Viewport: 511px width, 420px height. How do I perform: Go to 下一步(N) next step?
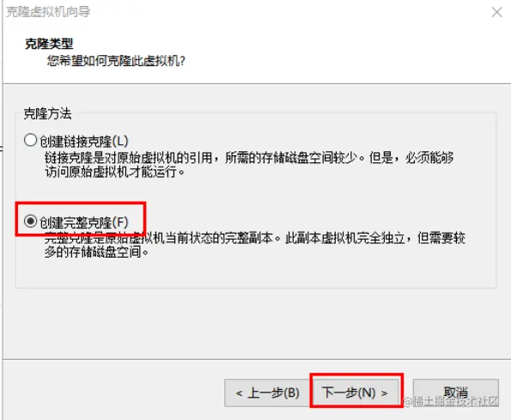[356, 393]
